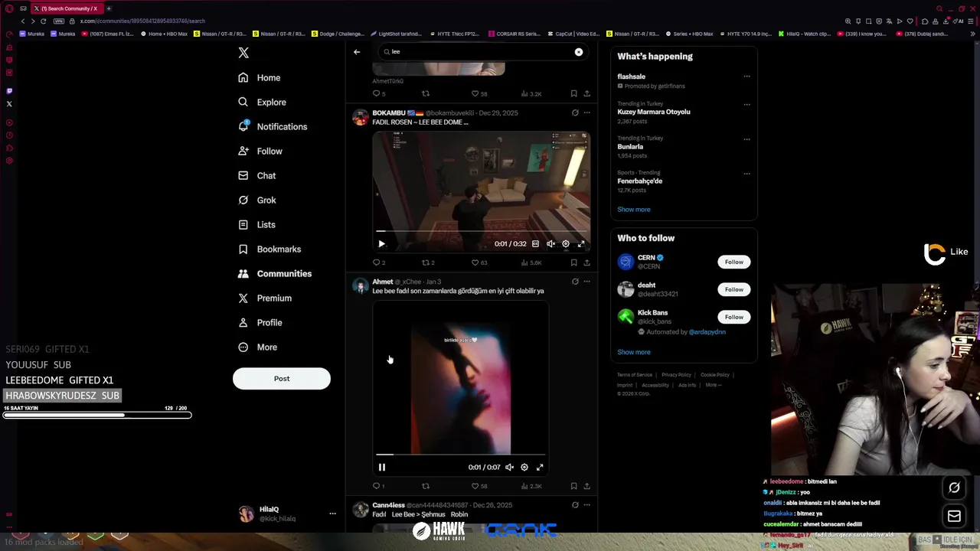980x551 pixels.
Task: Open Home in X sidebar
Action: click(x=259, y=77)
